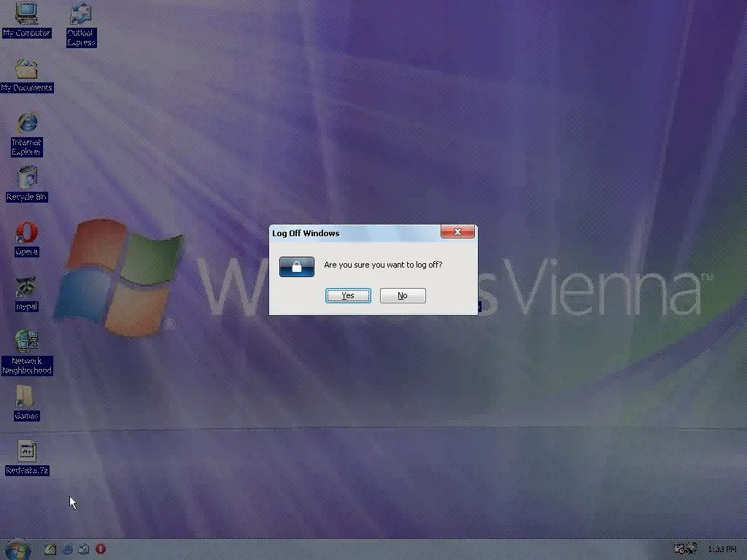
Task: Select the My Computer desktop icon
Action: [x=26, y=19]
